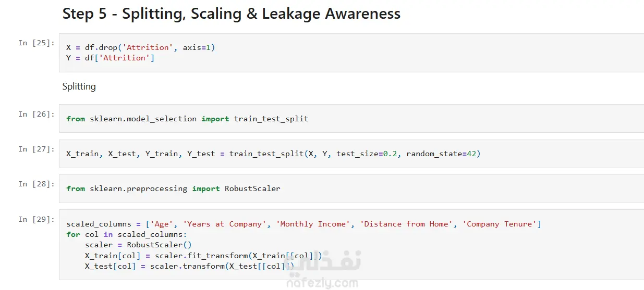Click the scaled_columns list line

[304, 224]
